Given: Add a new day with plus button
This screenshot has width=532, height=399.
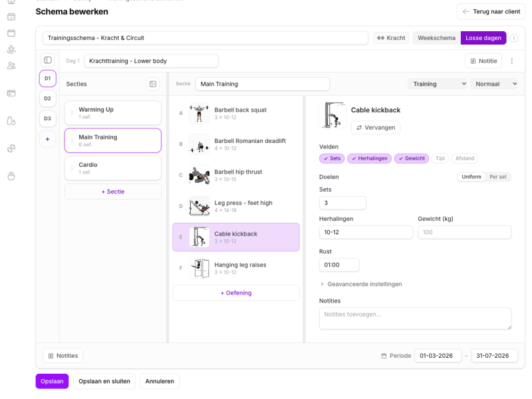Looking at the screenshot, I should pos(48,139).
